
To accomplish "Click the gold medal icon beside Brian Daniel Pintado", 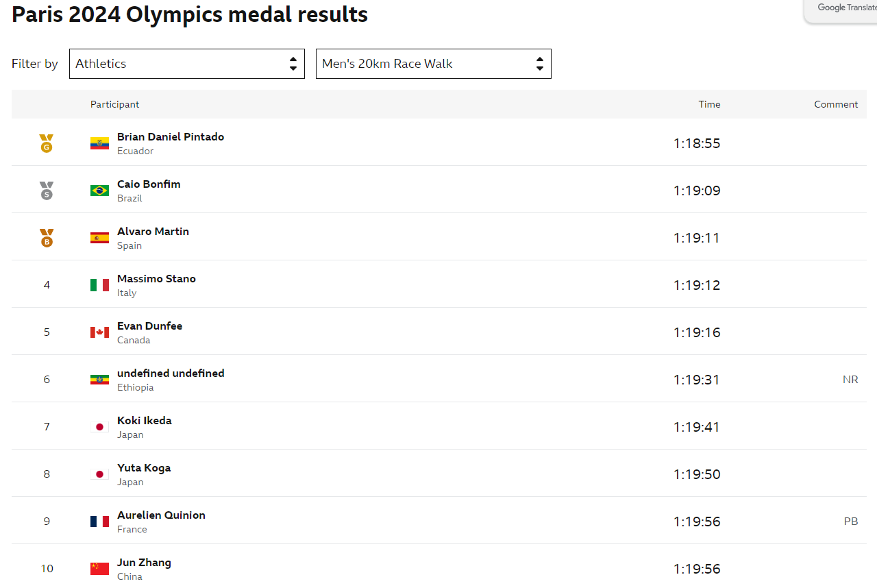I will point(46,143).
